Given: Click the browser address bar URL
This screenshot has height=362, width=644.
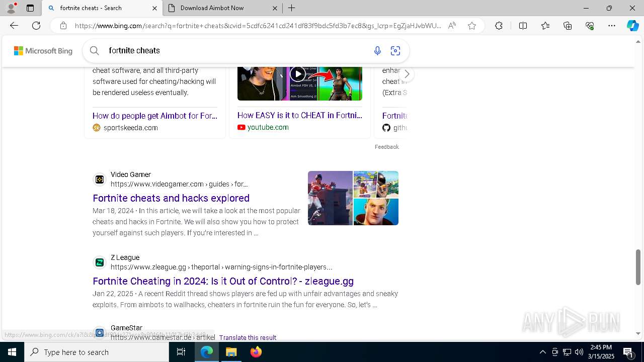Looking at the screenshot, I should [258, 26].
